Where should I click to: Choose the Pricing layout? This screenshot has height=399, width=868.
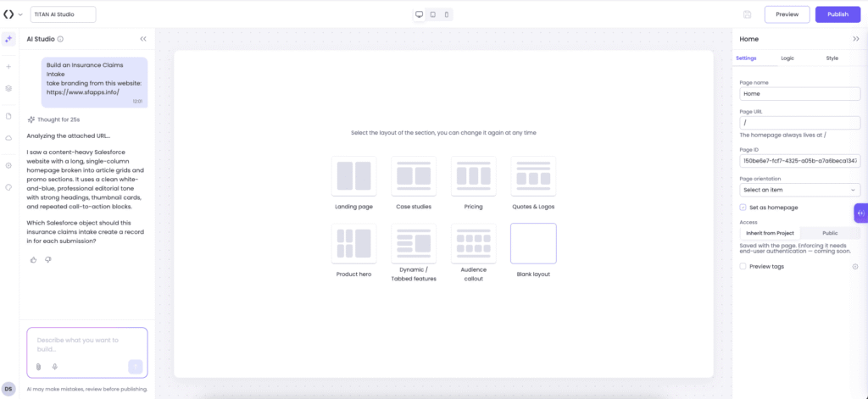point(473,176)
